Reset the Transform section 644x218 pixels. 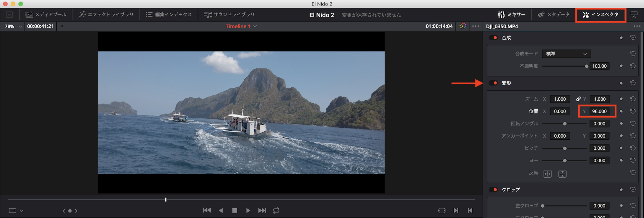[633, 83]
